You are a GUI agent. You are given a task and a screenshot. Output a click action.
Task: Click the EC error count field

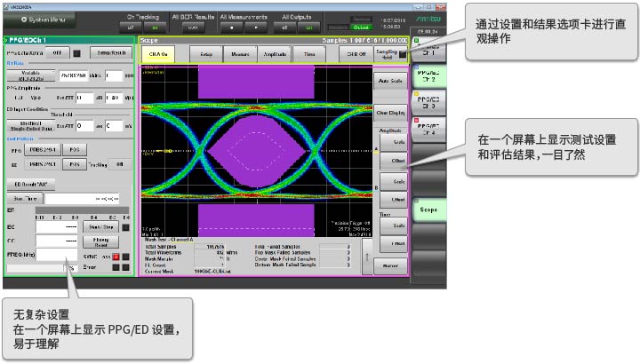click(x=56, y=227)
